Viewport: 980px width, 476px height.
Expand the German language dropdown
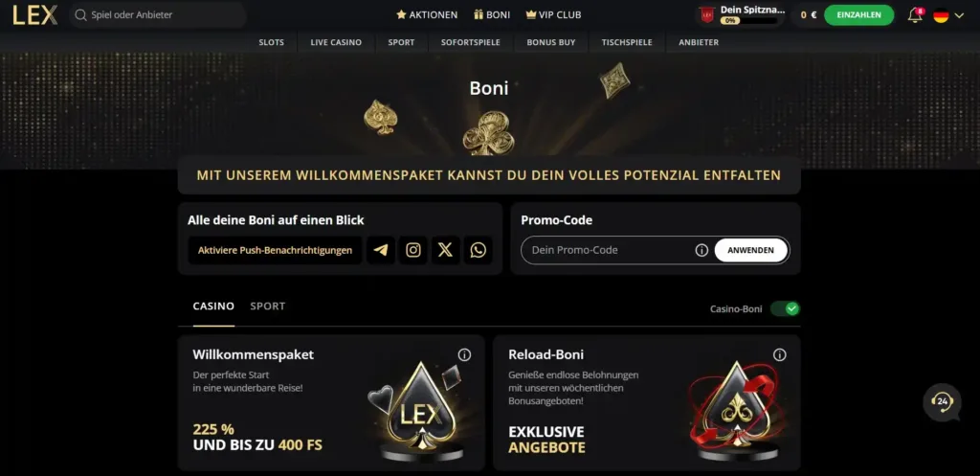coord(948,15)
